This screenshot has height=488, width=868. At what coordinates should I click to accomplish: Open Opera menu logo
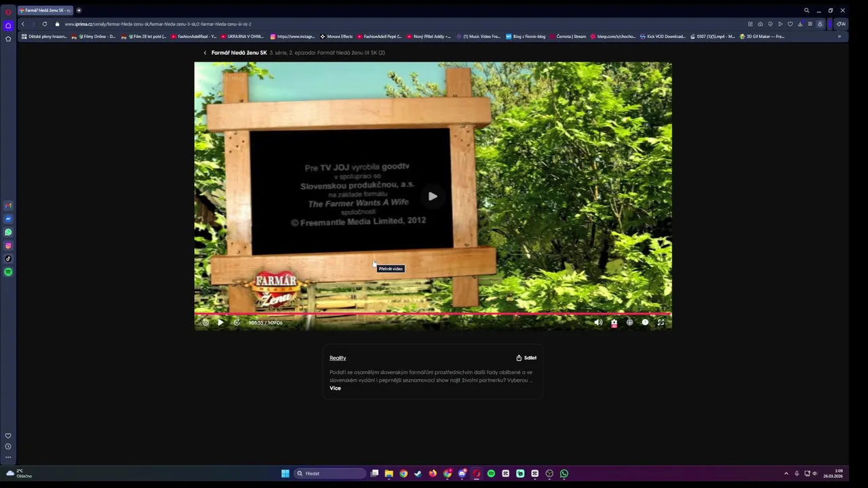(8, 12)
